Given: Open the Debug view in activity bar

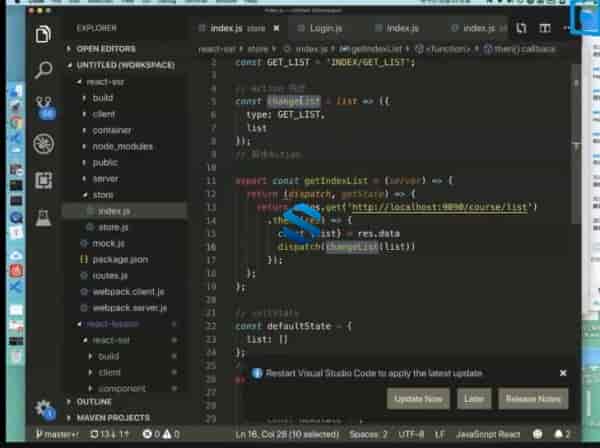Looking at the screenshot, I should [43, 143].
